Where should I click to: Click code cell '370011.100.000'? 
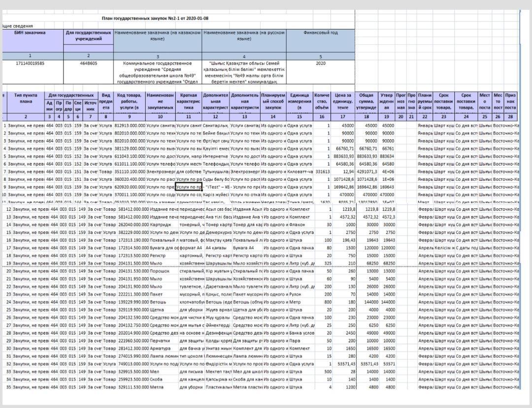(129, 195)
